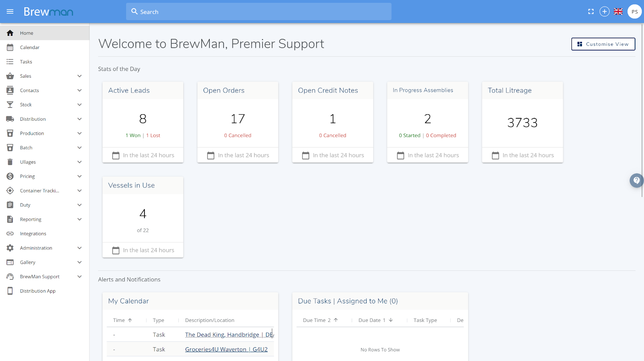Click the Contacts person icon

(x=10, y=90)
